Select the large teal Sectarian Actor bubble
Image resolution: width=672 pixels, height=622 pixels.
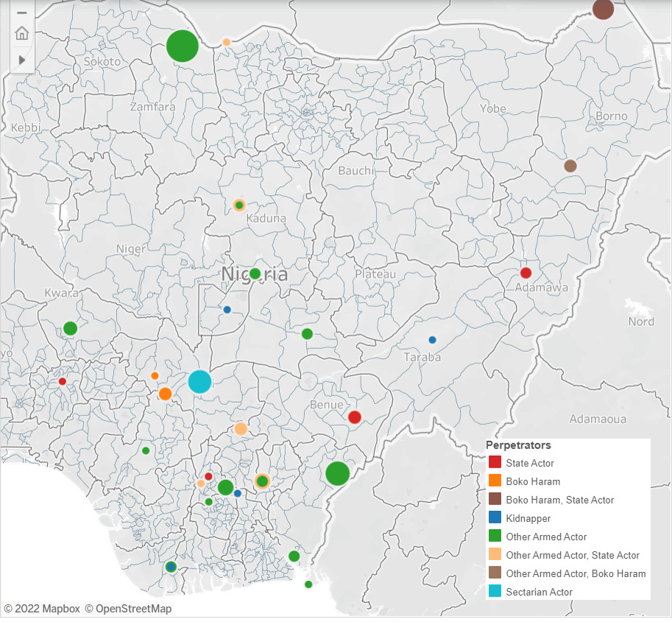pos(199,381)
